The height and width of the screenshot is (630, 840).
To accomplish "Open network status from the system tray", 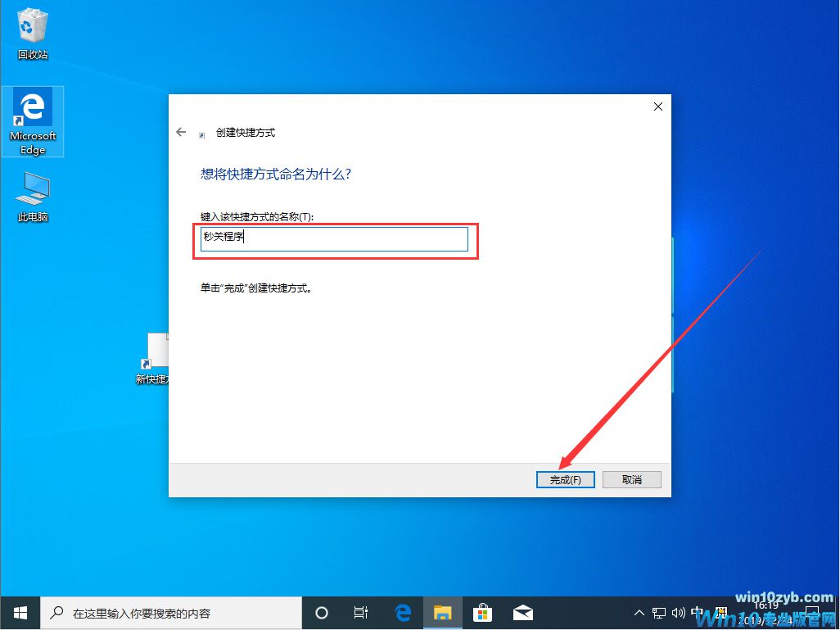I will (x=657, y=612).
